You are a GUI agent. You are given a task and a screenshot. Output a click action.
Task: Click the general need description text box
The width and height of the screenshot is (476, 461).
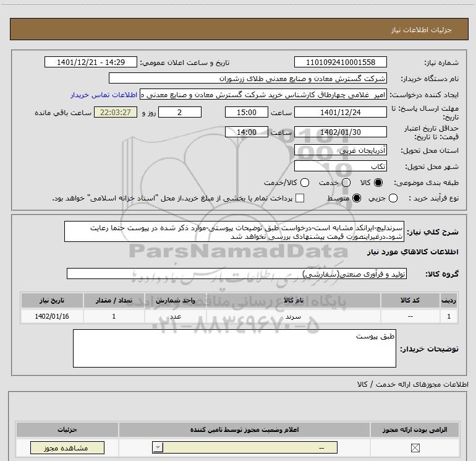[234, 232]
